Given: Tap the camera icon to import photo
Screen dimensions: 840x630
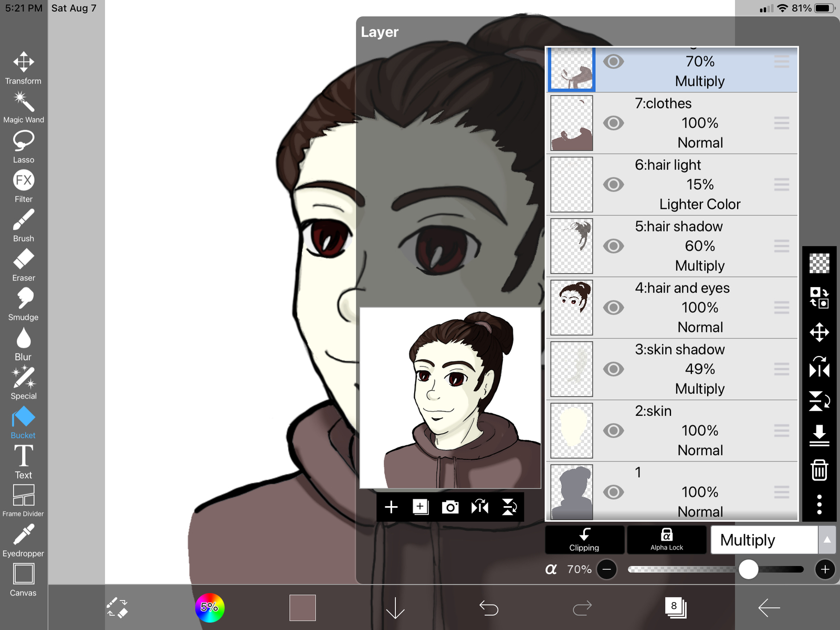Looking at the screenshot, I should point(450,507).
